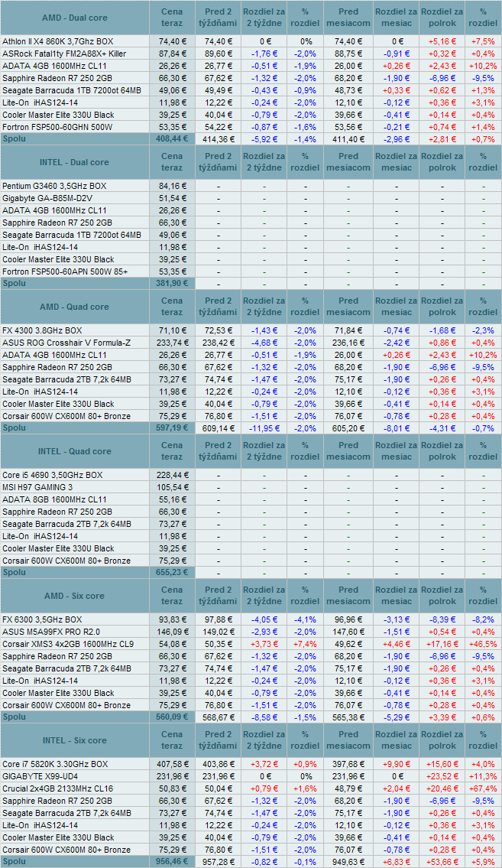The image size is (502, 868).
Task: Click the "INTEL - Six core" section header
Action: tap(75, 740)
